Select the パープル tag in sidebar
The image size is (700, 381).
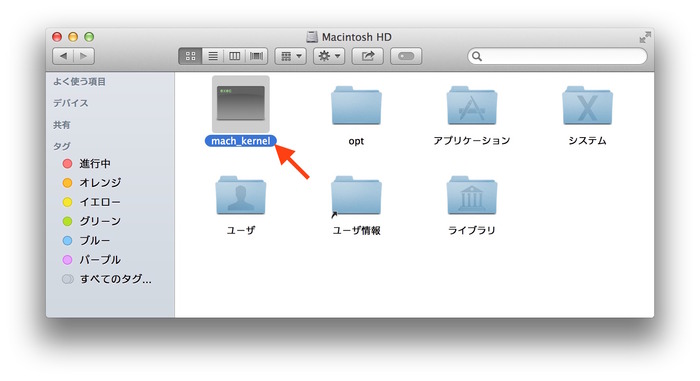[x=92, y=260]
